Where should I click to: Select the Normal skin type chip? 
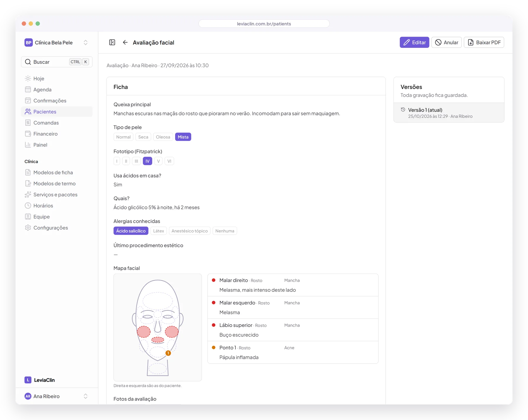click(x=123, y=137)
